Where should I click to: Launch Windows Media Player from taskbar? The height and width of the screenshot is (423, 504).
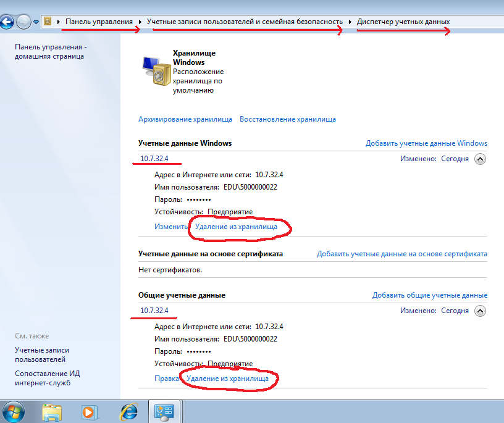89,413
